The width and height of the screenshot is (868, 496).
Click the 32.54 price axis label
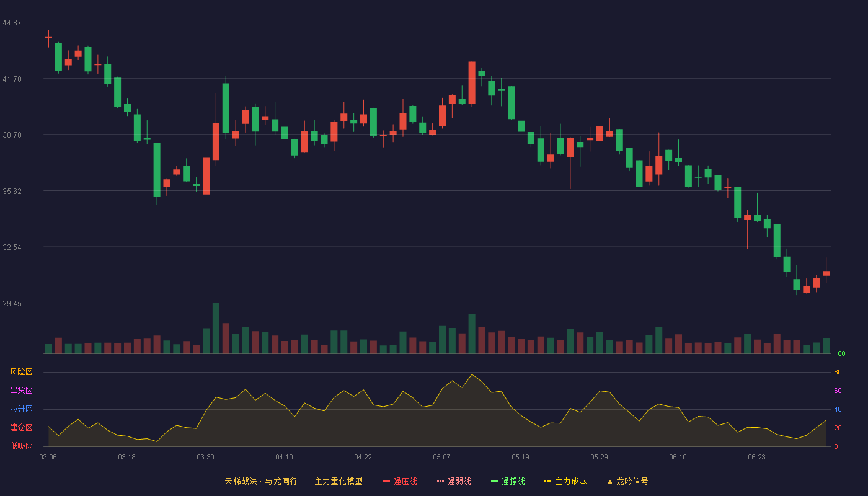(x=12, y=247)
